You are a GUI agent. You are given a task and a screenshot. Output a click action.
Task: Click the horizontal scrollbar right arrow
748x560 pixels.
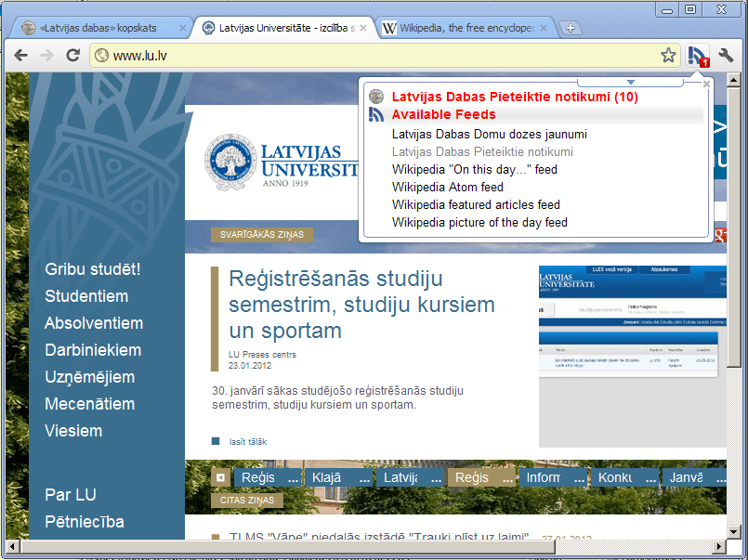pyautogui.click(x=719, y=546)
